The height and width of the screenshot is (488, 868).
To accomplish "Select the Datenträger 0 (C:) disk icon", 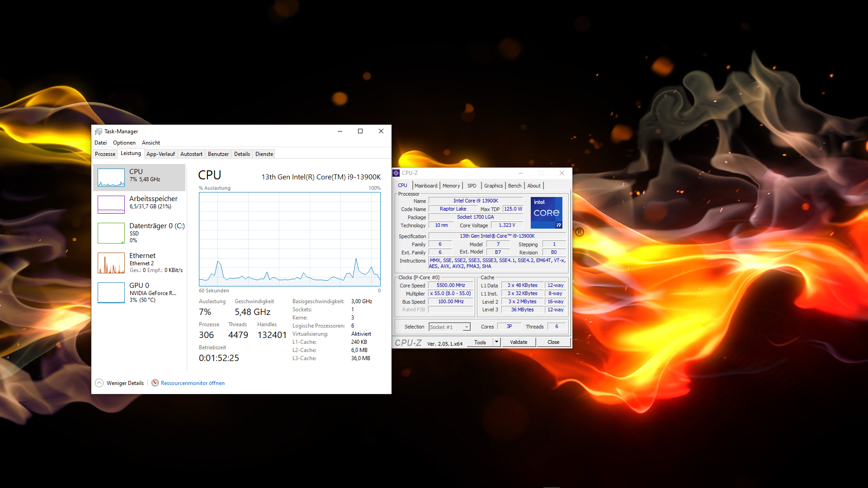I will (111, 233).
